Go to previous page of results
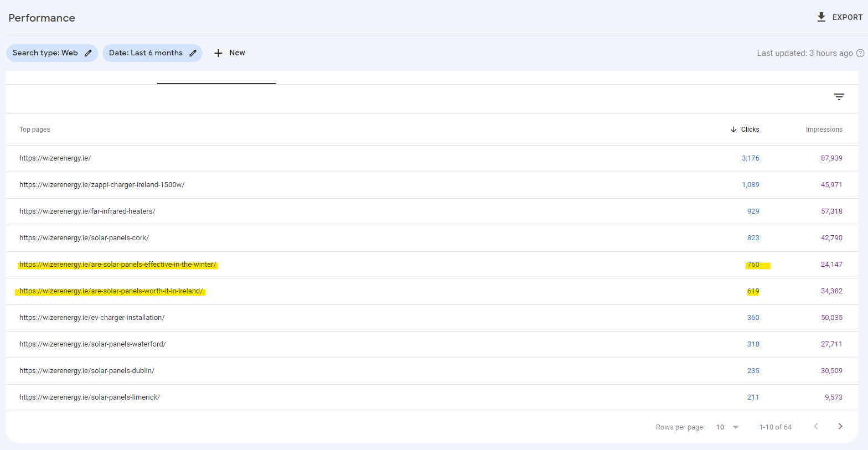The height and width of the screenshot is (450, 868). coord(816,426)
